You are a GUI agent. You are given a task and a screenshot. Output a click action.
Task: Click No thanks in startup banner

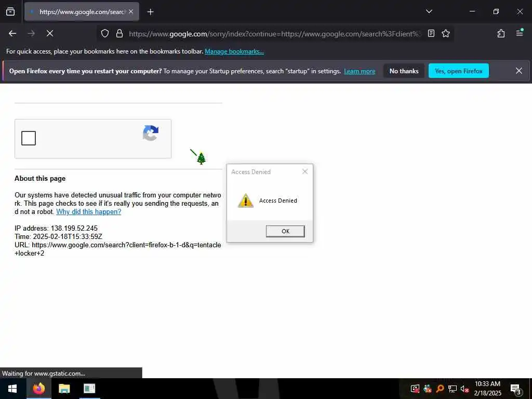[x=404, y=71]
